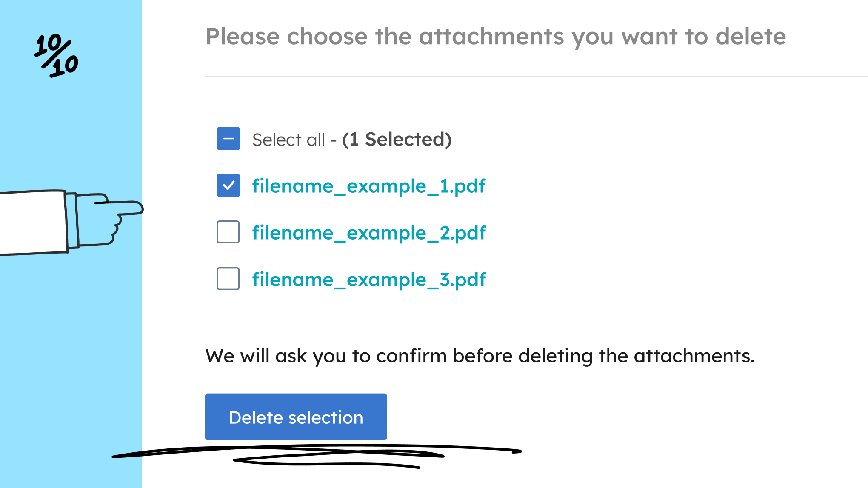Click empty blue sidebar below the hand
This screenshot has height=488, width=868.
coord(70,362)
